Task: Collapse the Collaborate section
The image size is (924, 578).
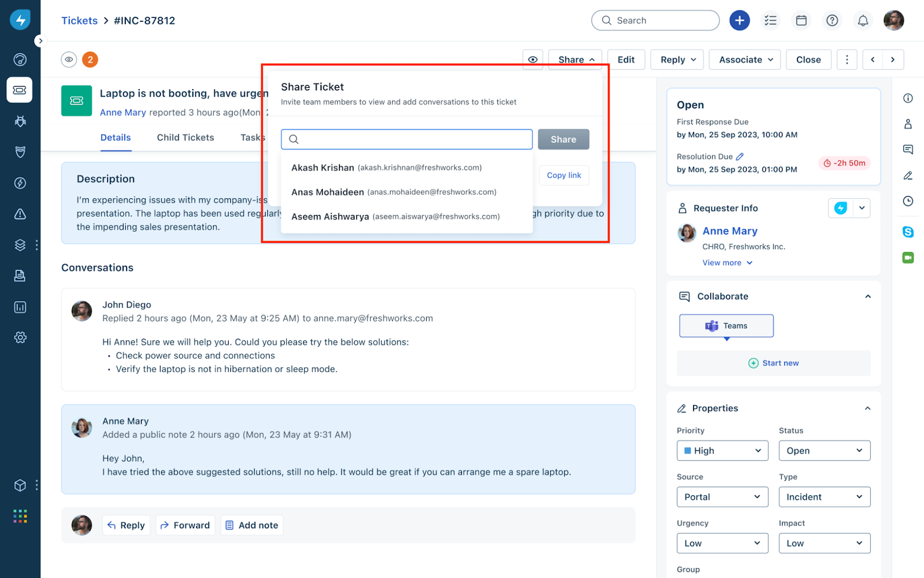Action: coord(868,297)
